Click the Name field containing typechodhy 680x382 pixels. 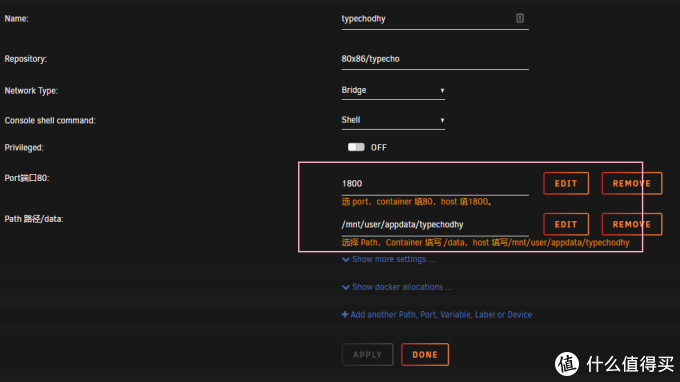435,19
